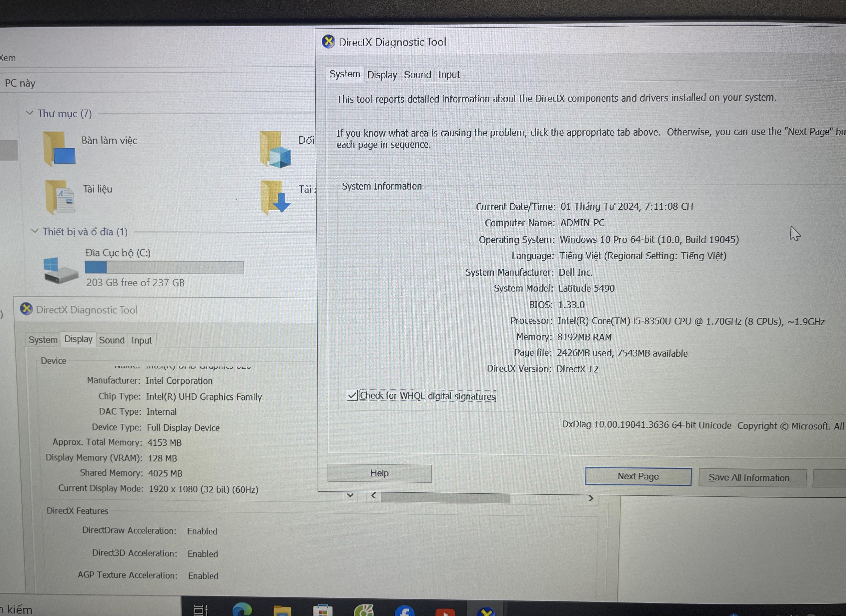Click DirectX Version value DirectX 12

point(577,369)
